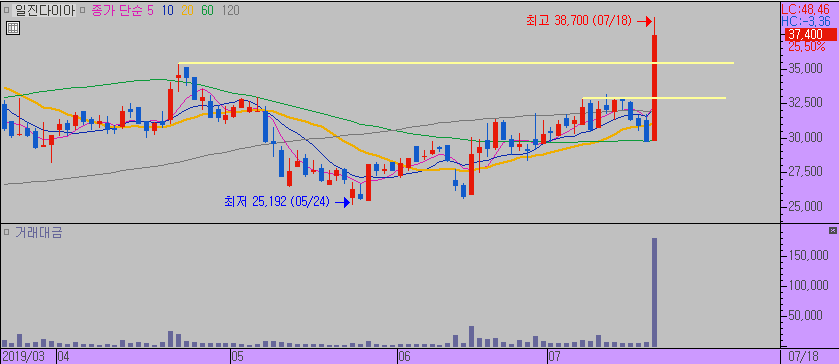The image size is (839, 364).
Task: Toggle the 거래대금 indicator checkbox
Action: 6,232
